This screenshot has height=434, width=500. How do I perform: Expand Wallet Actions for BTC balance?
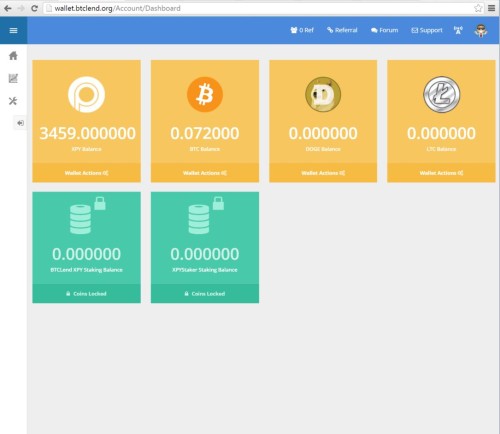click(205, 173)
